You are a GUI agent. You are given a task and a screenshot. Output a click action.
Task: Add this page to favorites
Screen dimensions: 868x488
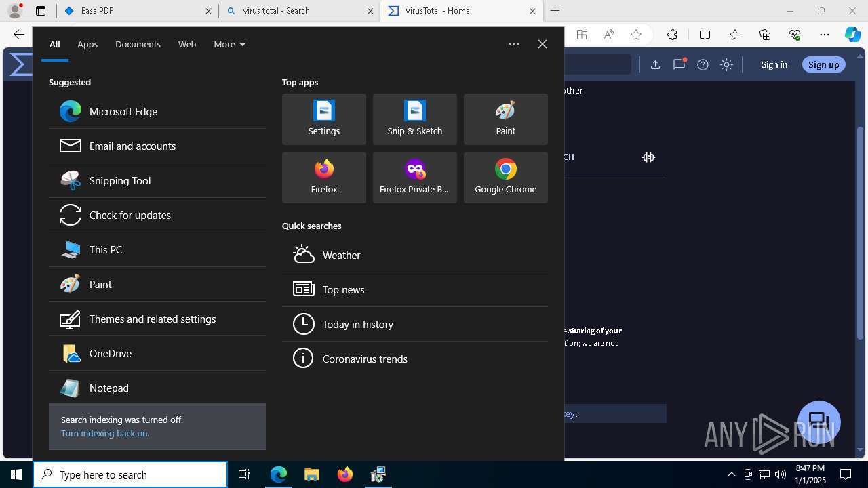point(635,35)
